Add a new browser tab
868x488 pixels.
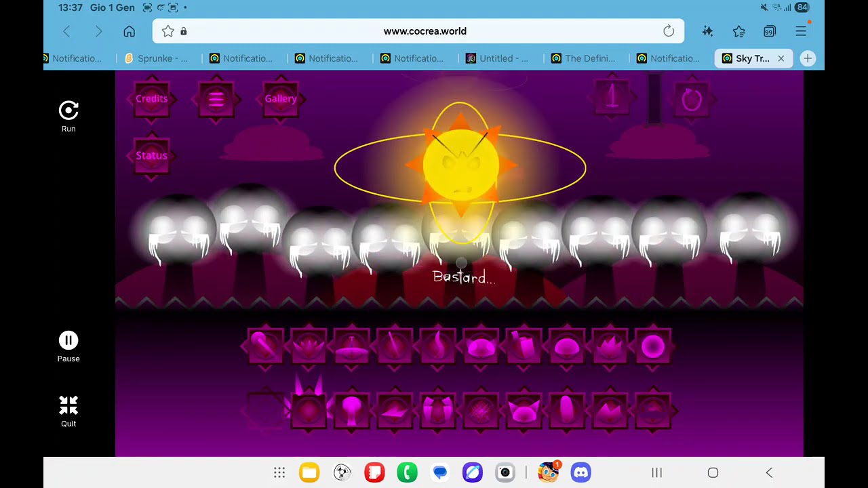tap(808, 58)
